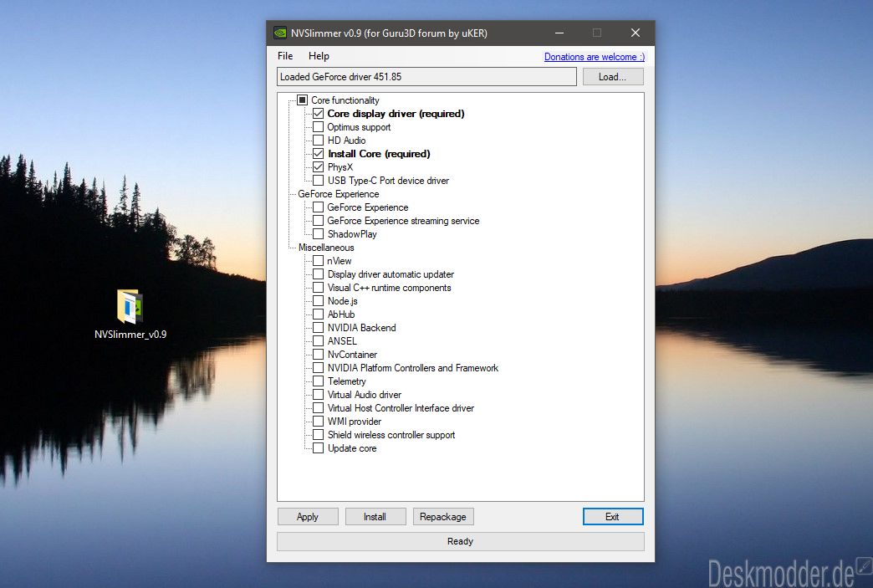Enable the ANSEL checkbox
873x588 pixels.
(x=318, y=340)
